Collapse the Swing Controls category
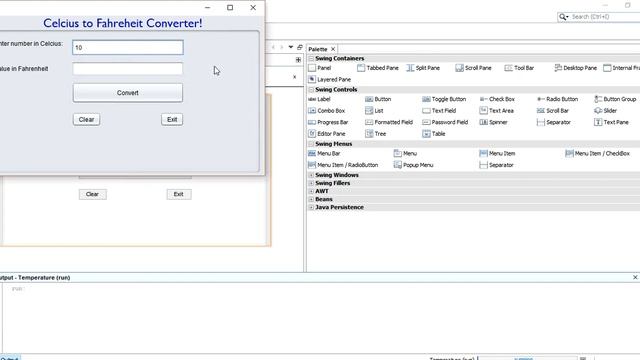Image resolution: width=640 pixels, height=360 pixels. tap(311, 89)
